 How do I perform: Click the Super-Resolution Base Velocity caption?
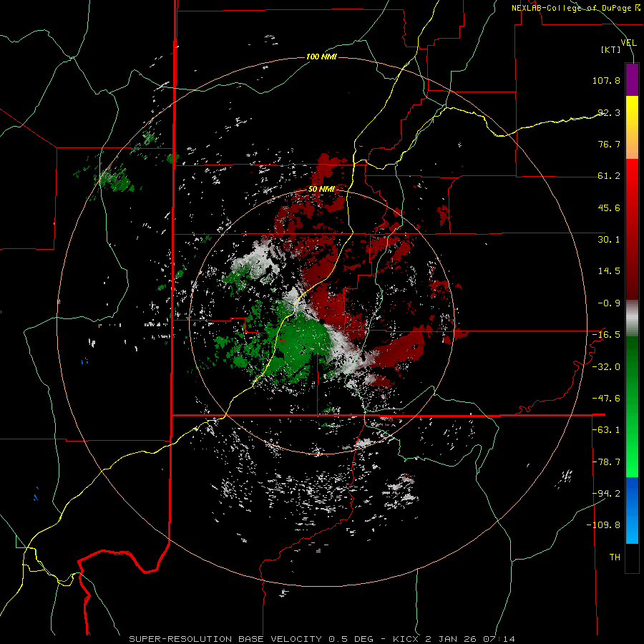322,639
